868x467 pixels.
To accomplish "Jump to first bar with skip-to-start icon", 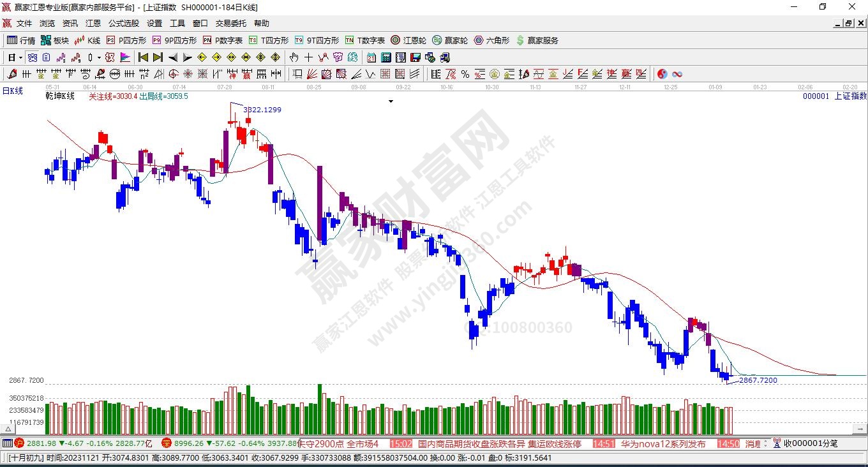I will click(143, 57).
